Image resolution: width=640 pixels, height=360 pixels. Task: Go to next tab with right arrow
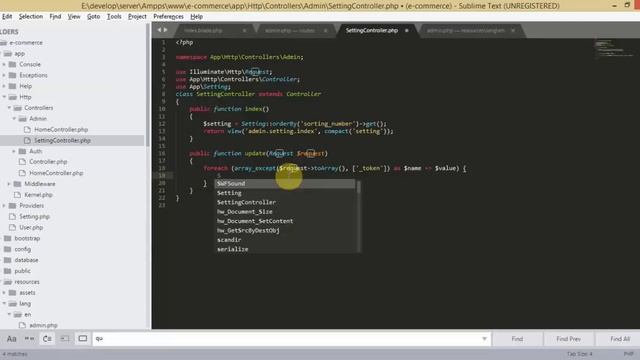pyautogui.click(x=165, y=30)
